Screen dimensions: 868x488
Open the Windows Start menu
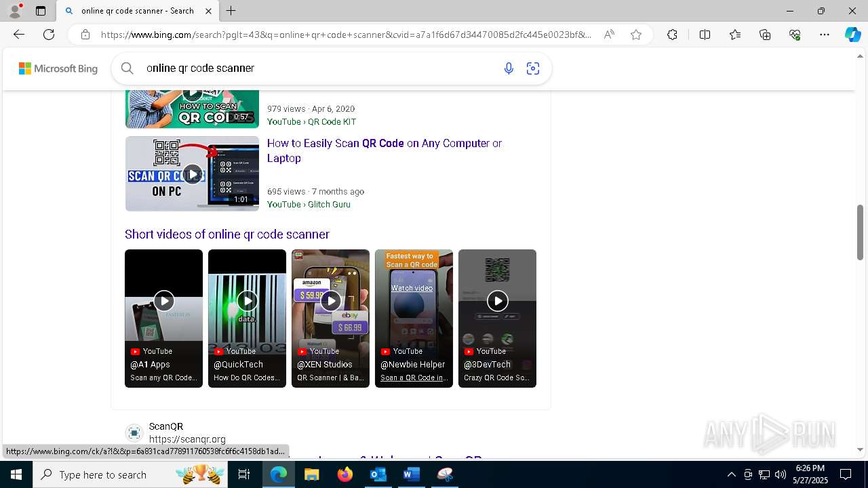tap(16, 474)
